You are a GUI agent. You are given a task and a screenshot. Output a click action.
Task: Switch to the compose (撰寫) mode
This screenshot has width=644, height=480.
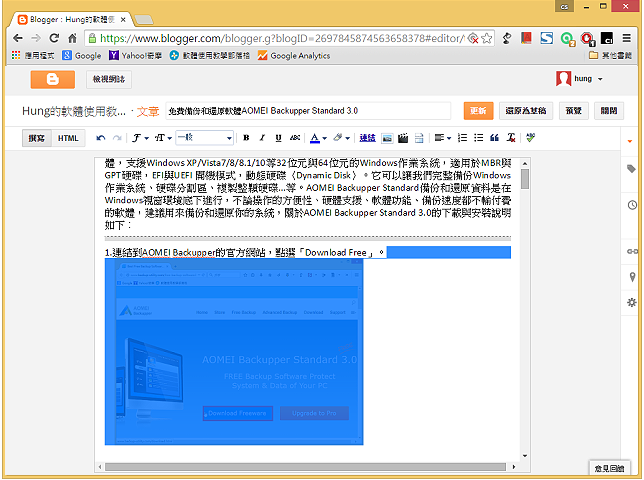click(37, 138)
